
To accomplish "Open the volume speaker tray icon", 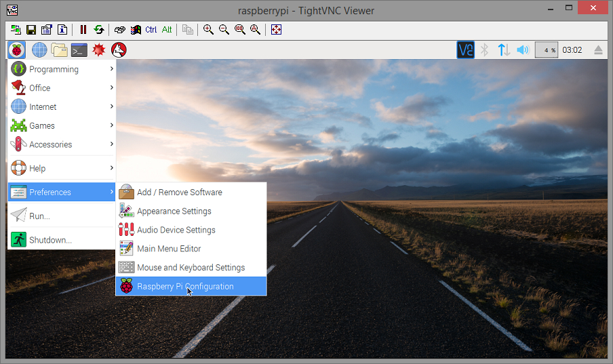I will (523, 50).
